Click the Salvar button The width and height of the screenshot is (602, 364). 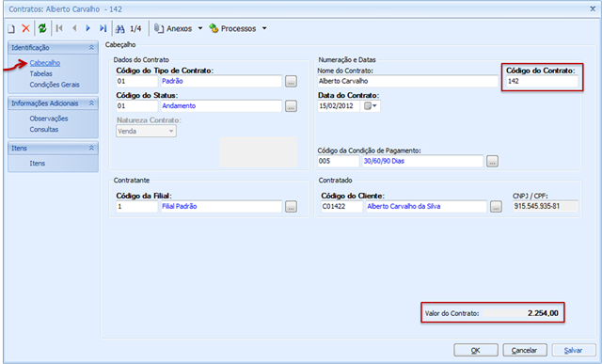(573, 350)
